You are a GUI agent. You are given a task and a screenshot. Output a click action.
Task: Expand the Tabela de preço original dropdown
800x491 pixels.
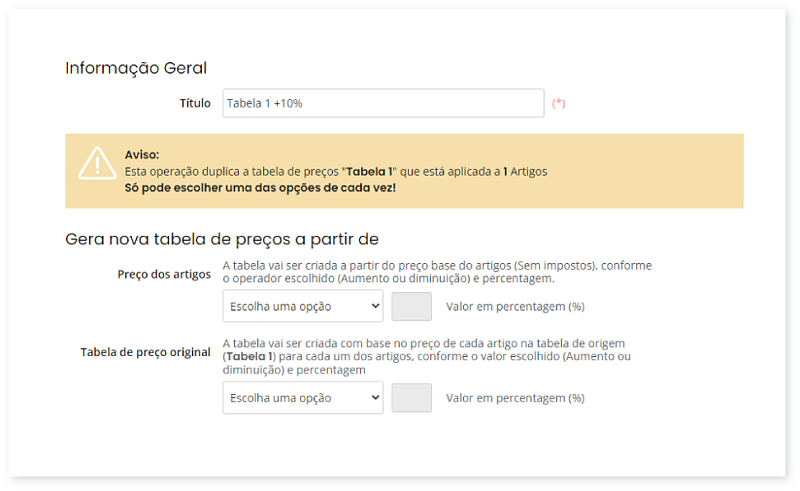(x=302, y=397)
